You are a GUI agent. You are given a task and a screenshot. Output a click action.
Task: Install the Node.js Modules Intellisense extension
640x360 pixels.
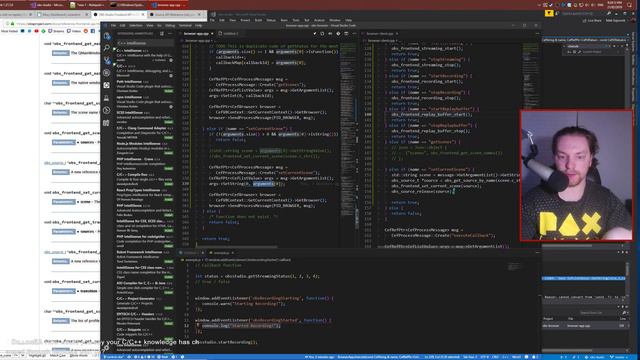tap(169, 153)
